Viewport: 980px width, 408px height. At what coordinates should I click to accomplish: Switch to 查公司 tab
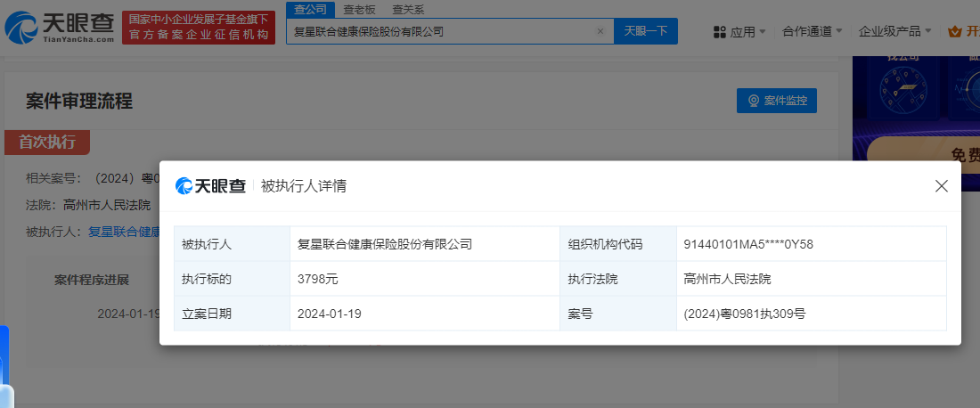[311, 10]
